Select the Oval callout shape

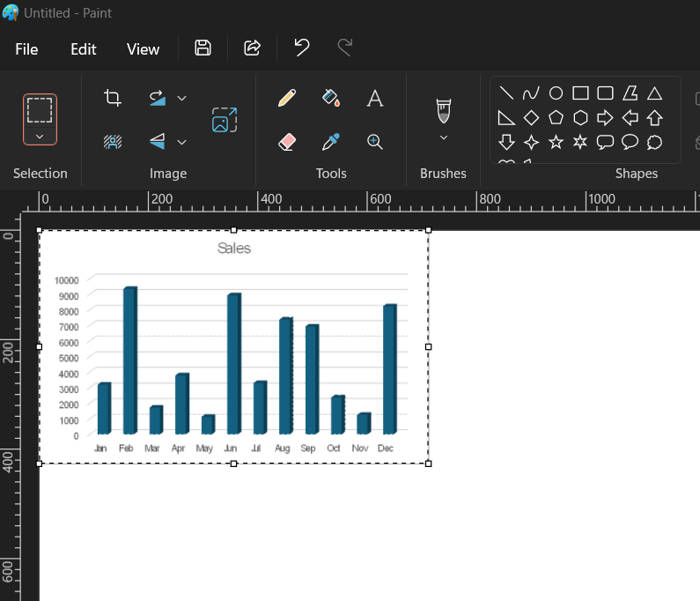click(x=630, y=143)
